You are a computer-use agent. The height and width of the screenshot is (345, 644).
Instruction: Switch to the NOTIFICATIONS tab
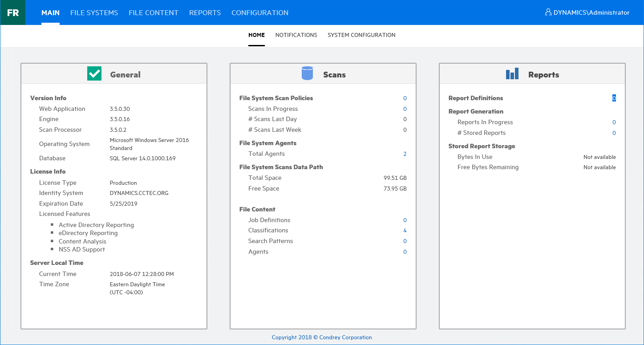[296, 35]
